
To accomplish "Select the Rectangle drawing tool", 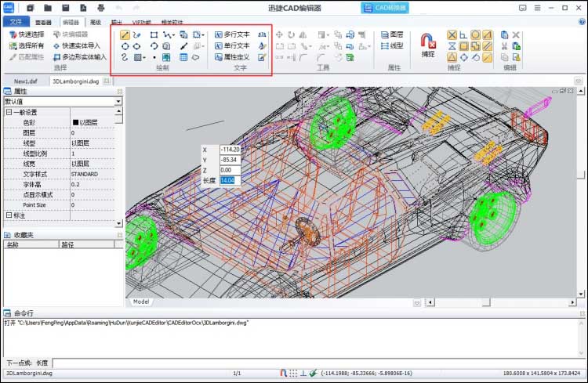I will point(154,34).
